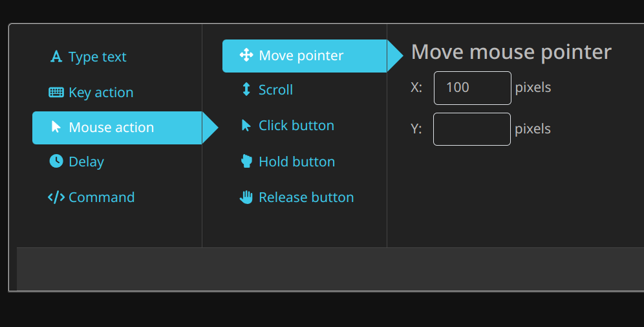Image resolution: width=644 pixels, height=327 pixels.
Task: Choose the Scroll mouse action
Action: tap(275, 90)
